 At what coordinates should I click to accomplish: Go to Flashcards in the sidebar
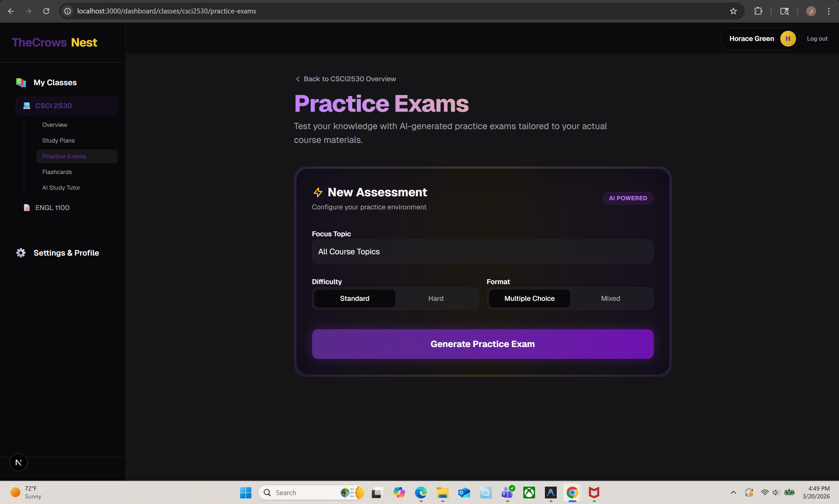pos(57,172)
